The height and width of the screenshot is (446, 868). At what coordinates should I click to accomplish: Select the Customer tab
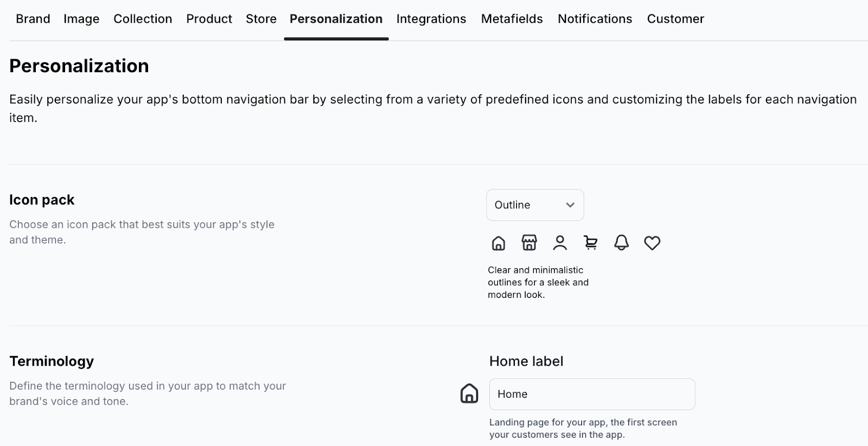coord(675,19)
